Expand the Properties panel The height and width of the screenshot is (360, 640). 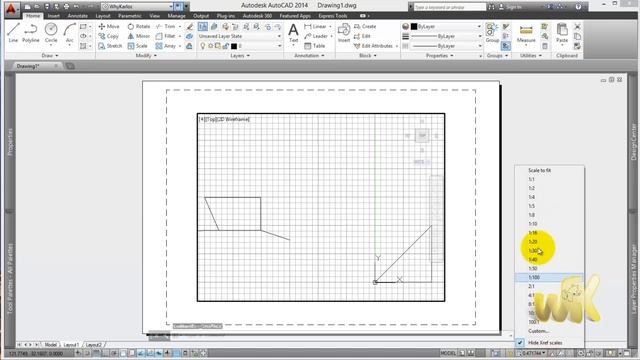[x=439, y=56]
